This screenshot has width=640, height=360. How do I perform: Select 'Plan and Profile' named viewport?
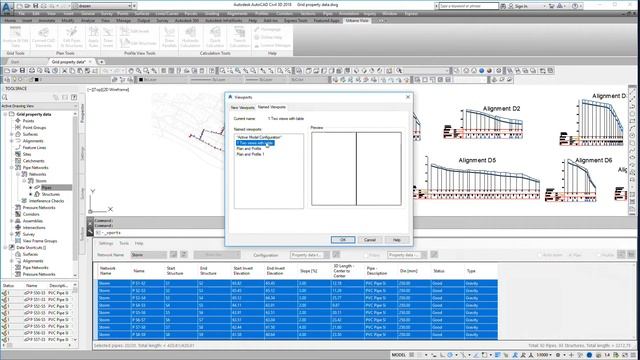(249, 149)
